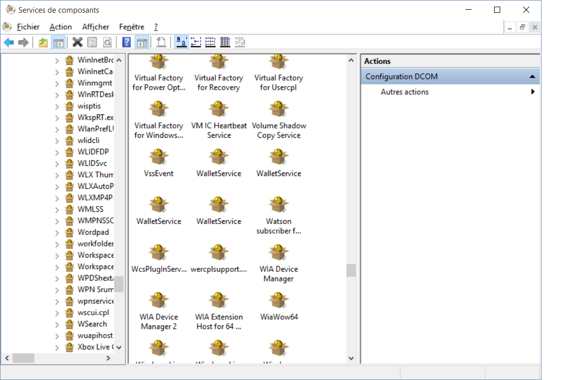The image size is (588, 380).
Task: Select the WIA Device Manager icon
Action: point(279,264)
